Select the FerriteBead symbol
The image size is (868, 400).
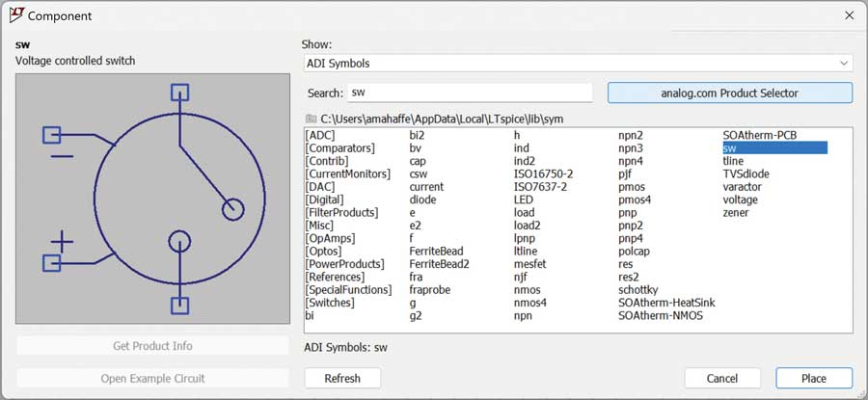point(436,252)
